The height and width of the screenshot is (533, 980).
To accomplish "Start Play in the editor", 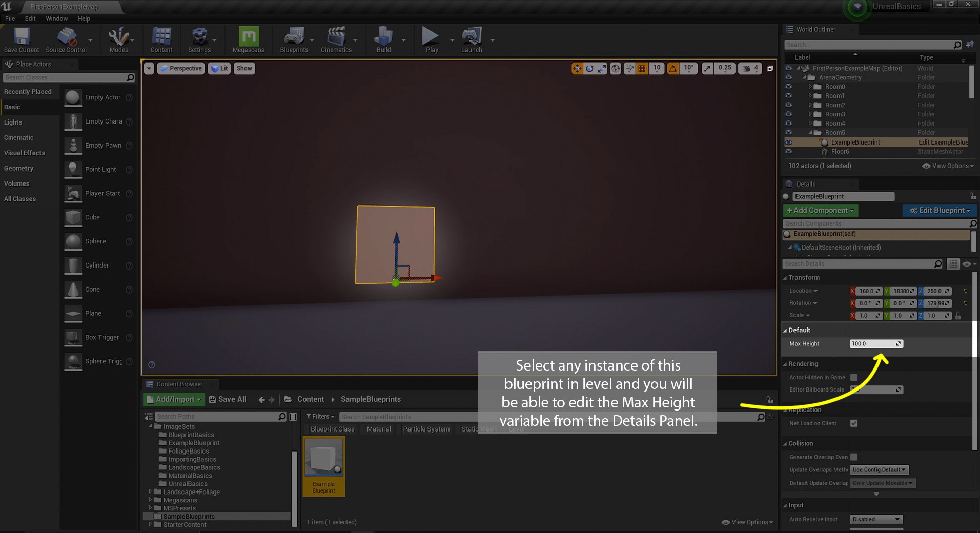I will (432, 39).
